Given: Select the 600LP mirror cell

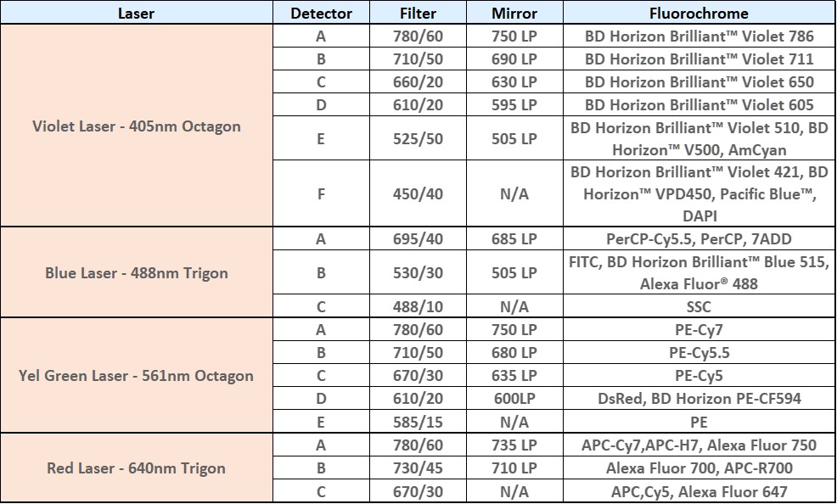Looking at the screenshot, I should [x=514, y=399].
